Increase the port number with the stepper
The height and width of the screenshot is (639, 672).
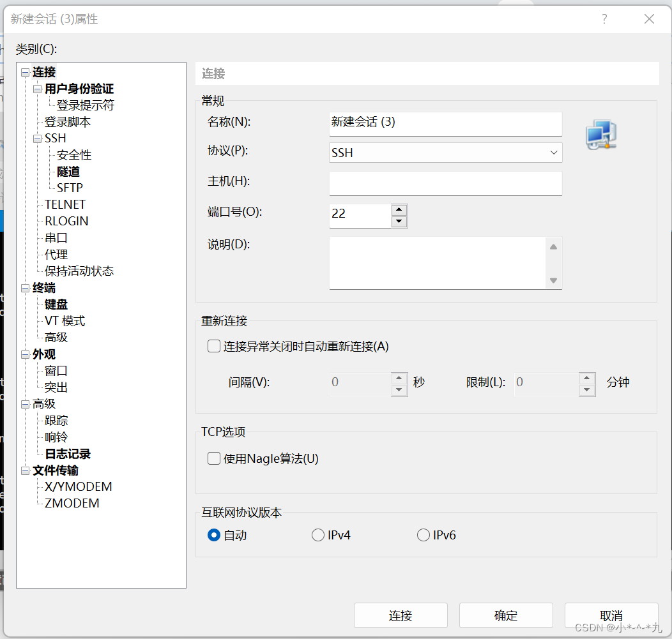(x=399, y=210)
